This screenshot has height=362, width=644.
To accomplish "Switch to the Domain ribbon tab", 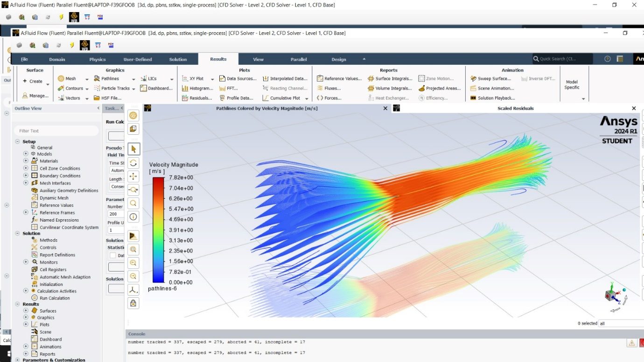I will [x=57, y=59].
